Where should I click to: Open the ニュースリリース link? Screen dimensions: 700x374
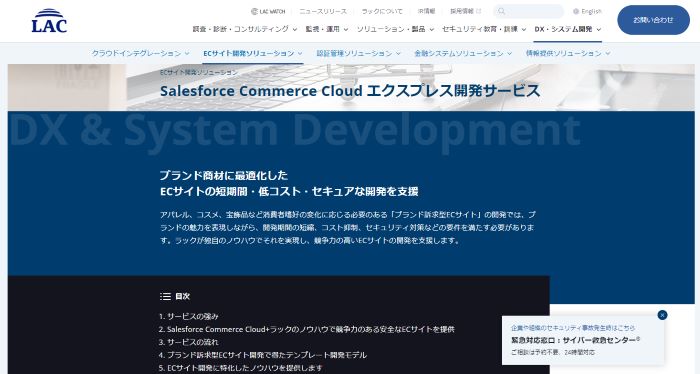[x=323, y=12]
